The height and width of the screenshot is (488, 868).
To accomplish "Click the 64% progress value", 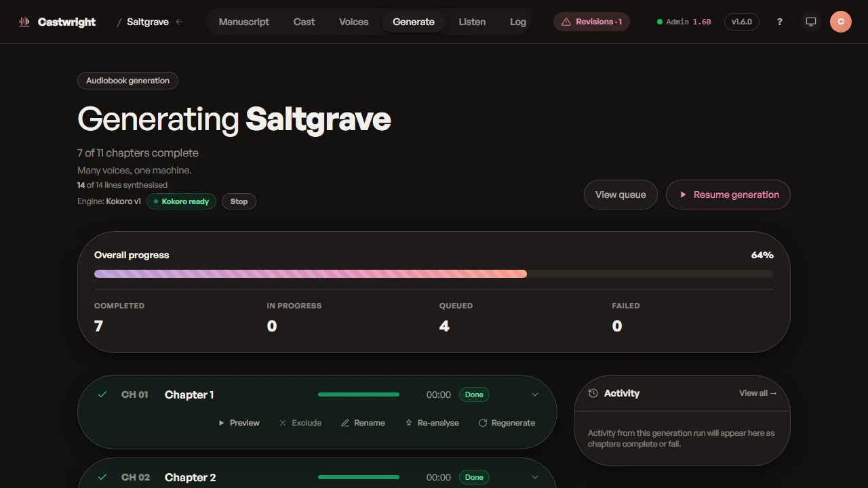I will 762,255.
